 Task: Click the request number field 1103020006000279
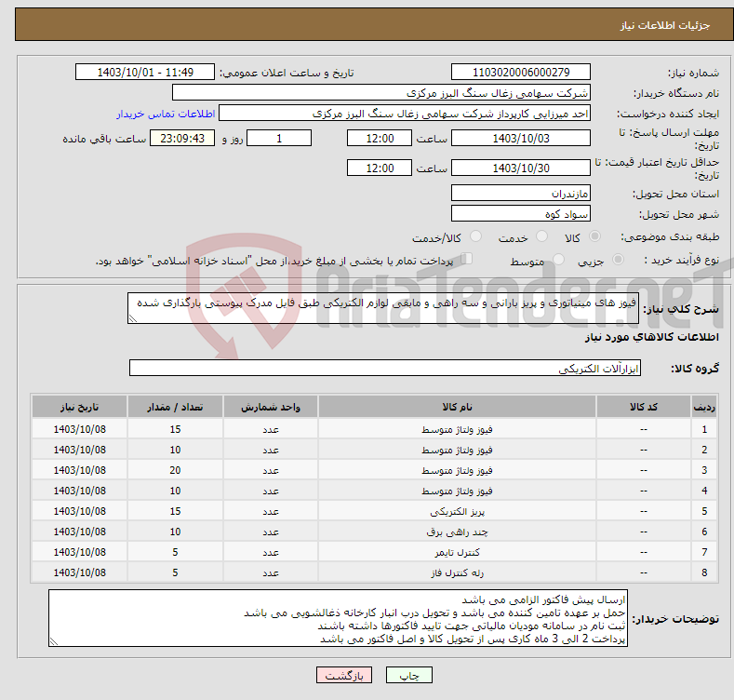pyautogui.click(x=521, y=73)
